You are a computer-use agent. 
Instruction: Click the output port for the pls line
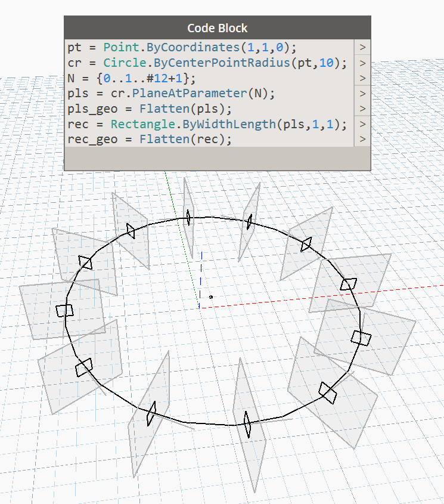(363, 94)
